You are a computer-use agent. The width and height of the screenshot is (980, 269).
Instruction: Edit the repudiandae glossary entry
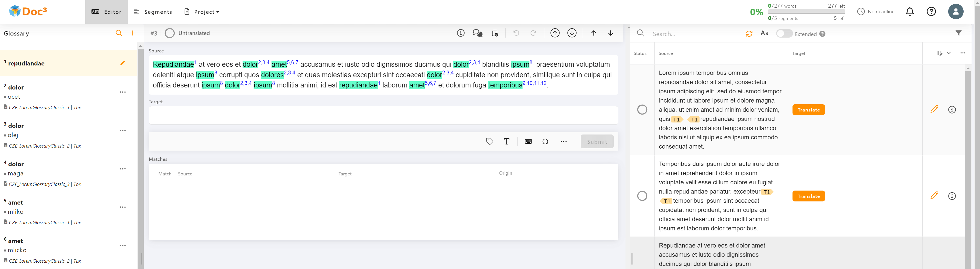[x=122, y=63]
